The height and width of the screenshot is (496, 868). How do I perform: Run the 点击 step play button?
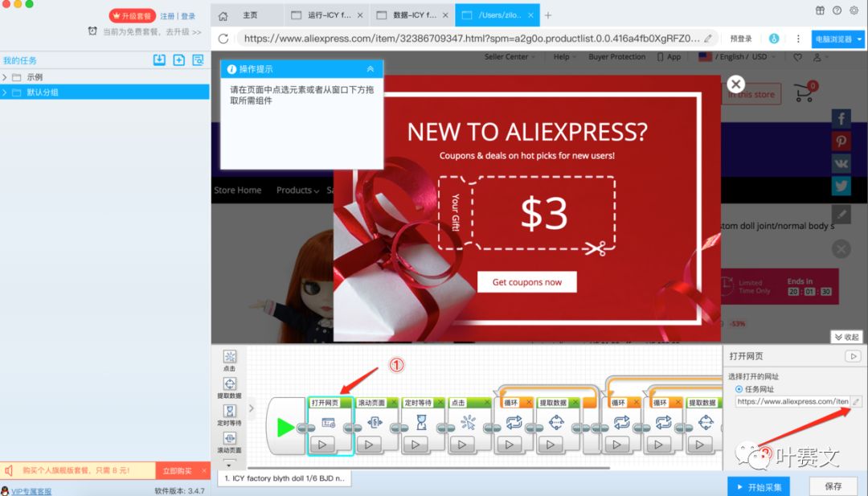462,445
